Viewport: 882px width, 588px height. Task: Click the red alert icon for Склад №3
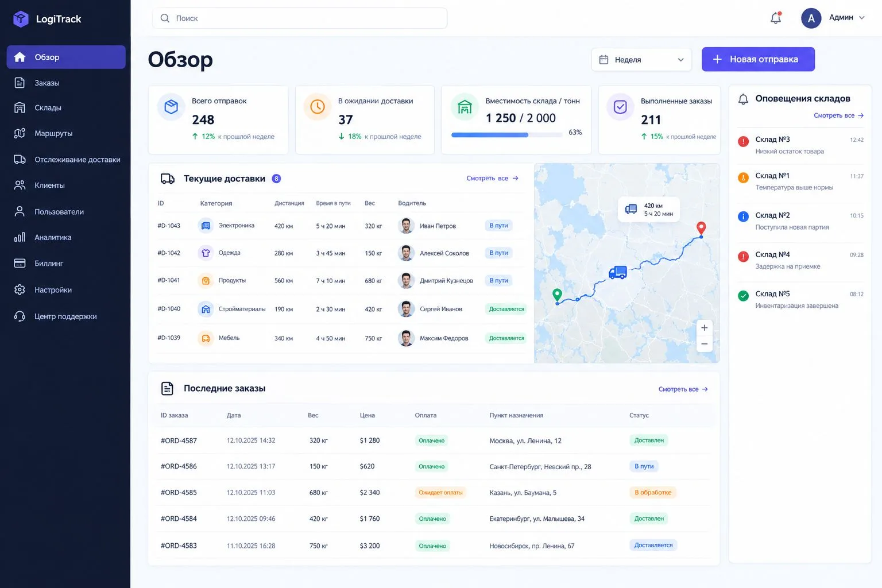[743, 141]
